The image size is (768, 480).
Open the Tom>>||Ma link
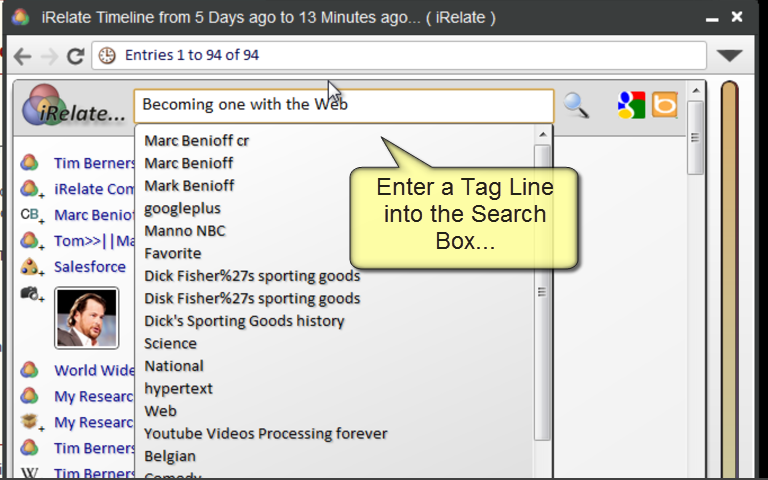(94, 241)
